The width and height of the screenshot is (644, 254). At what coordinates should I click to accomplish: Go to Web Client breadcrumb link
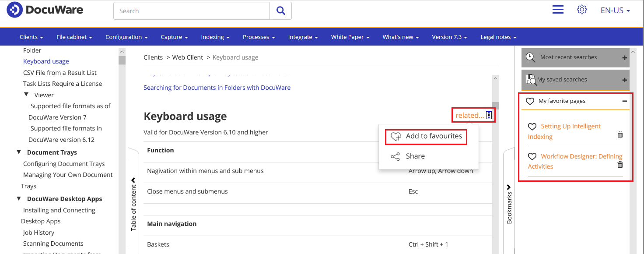click(187, 57)
